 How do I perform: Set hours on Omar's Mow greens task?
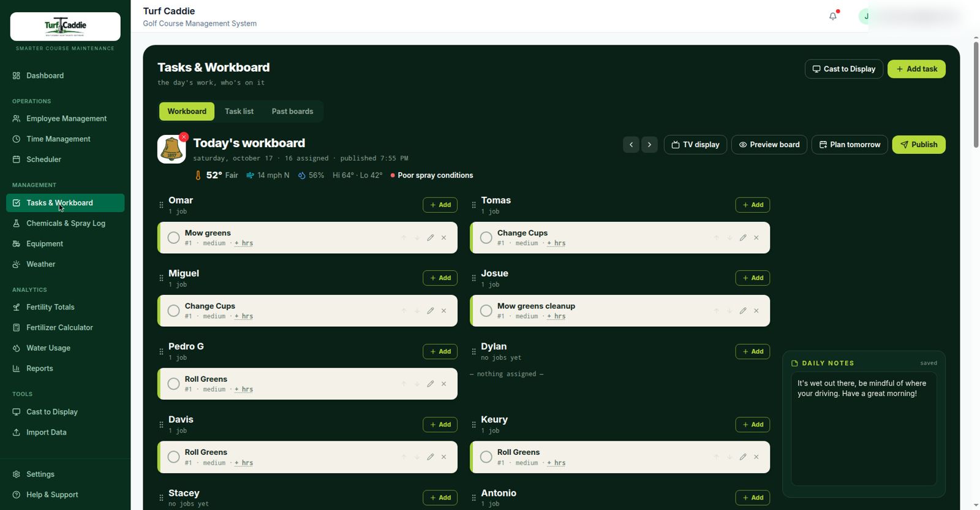[244, 243]
